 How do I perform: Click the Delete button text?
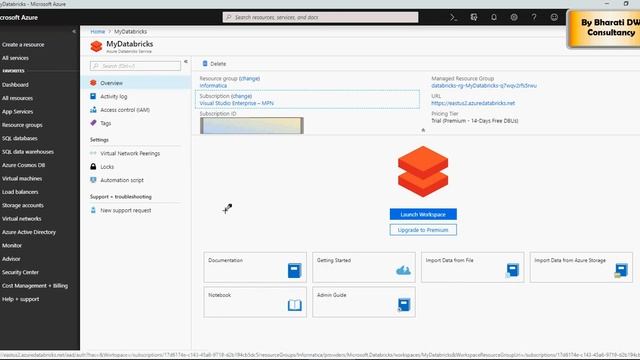point(218,64)
